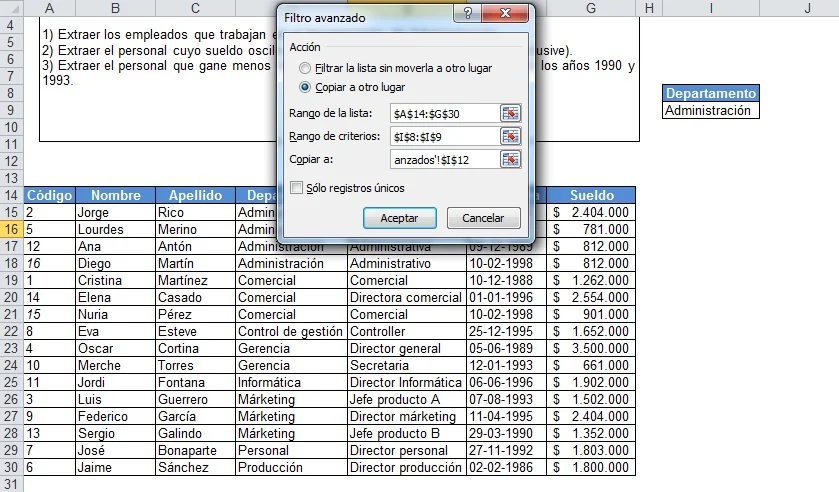Focus the Rango de criterios text box
Viewport: 839px width, 492px height.
[x=444, y=137]
